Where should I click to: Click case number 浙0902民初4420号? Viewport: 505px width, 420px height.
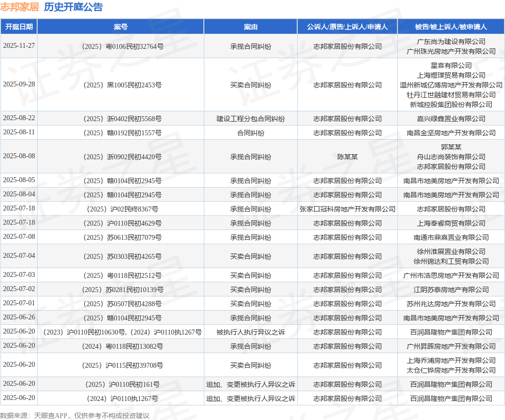coord(122,157)
